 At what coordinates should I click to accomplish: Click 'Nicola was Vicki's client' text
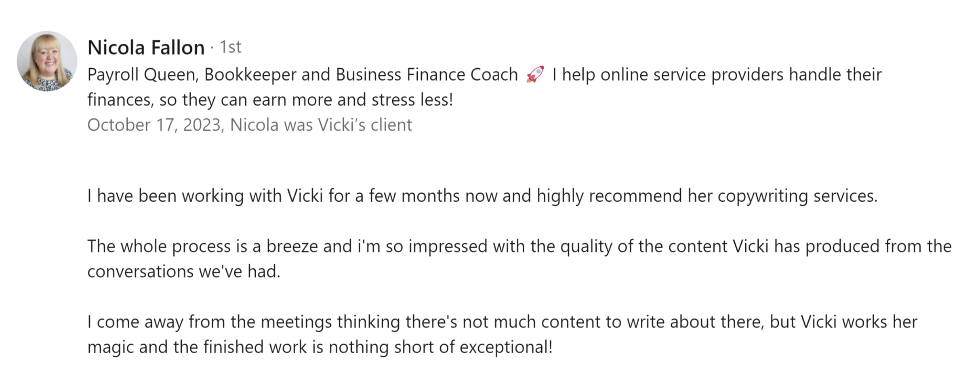click(321, 125)
